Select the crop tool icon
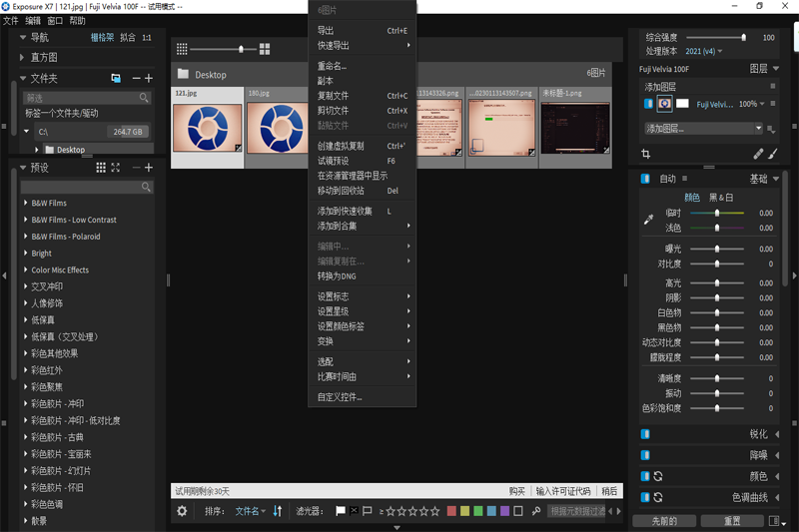This screenshot has height=532, width=799. pyautogui.click(x=646, y=154)
